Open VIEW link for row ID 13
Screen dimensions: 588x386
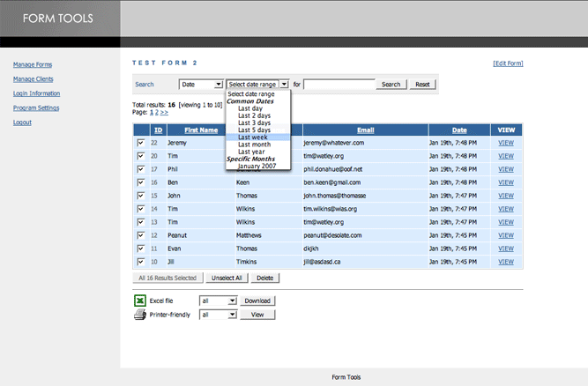click(x=506, y=222)
